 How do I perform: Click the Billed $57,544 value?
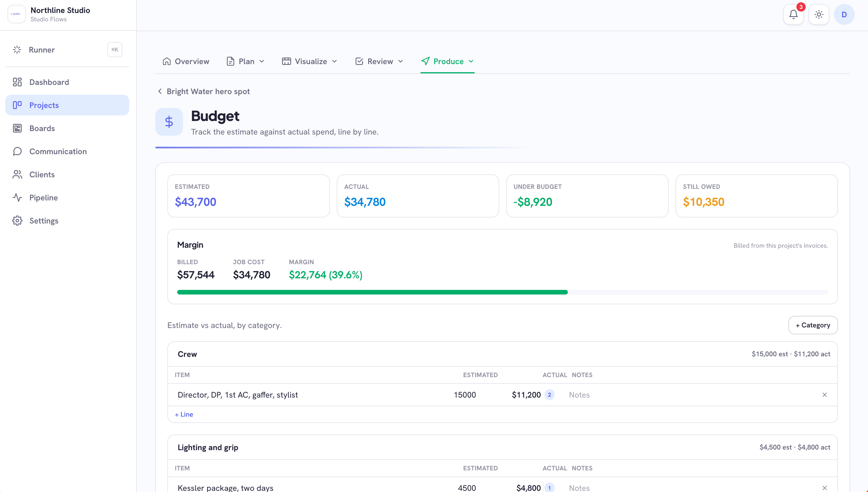pos(196,275)
